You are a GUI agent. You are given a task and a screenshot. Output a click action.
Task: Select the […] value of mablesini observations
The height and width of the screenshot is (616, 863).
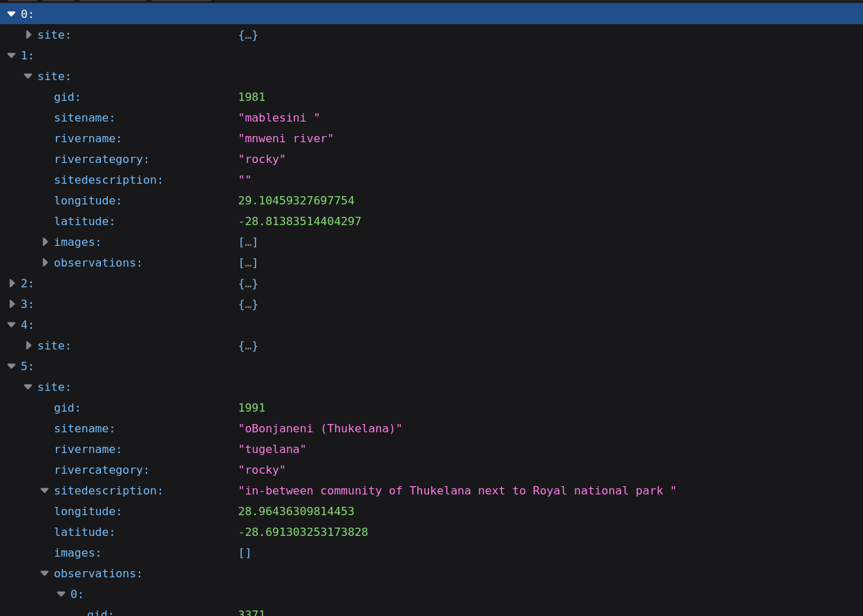pyautogui.click(x=248, y=263)
